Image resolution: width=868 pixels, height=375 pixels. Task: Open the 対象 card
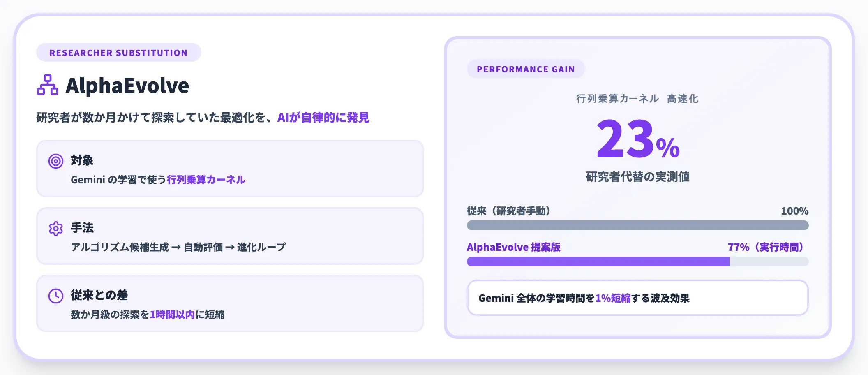(x=230, y=169)
